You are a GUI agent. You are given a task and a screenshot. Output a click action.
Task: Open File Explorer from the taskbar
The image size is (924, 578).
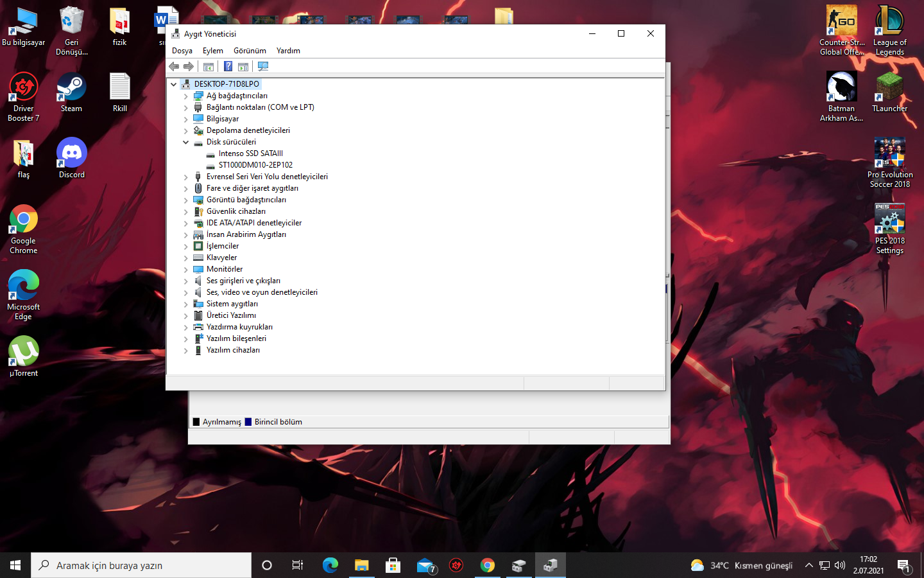[362, 565]
